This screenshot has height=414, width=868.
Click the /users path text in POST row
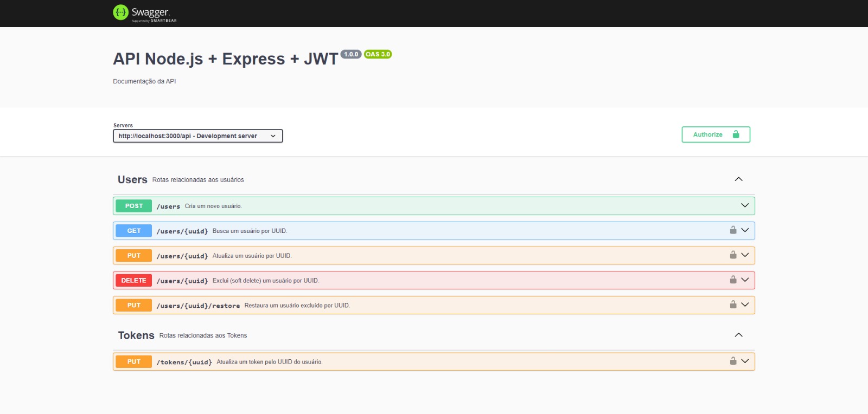point(168,206)
